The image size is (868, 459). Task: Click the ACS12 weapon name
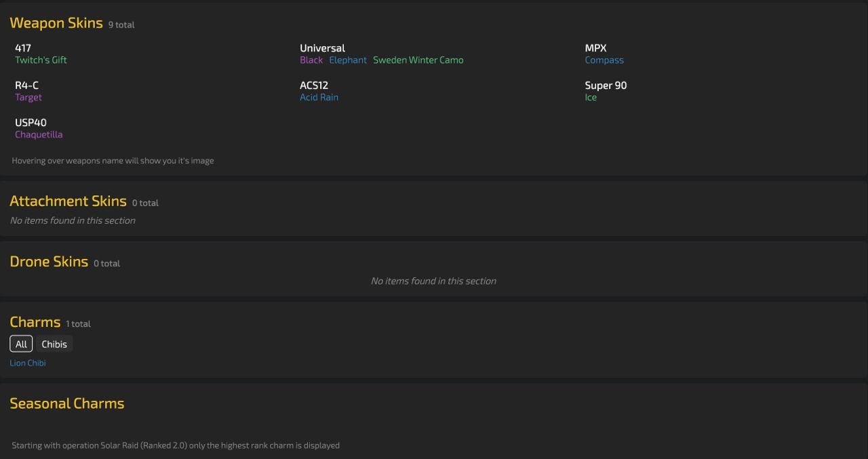(314, 85)
